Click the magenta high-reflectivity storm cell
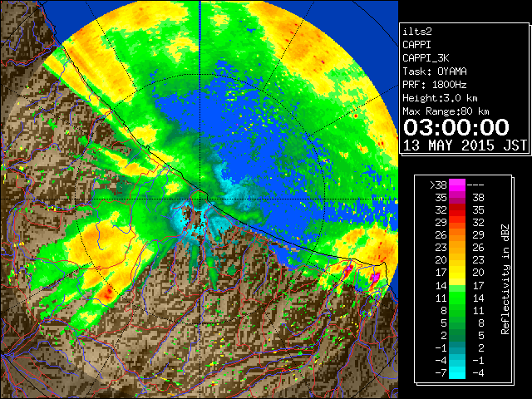This screenshot has height=399, width=532. point(375,277)
